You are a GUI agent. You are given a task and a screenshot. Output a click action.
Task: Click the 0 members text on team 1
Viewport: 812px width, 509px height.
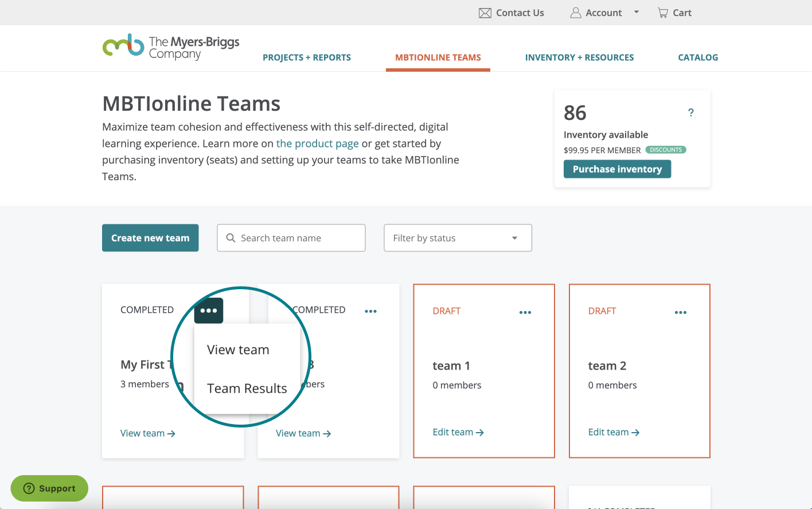457,385
